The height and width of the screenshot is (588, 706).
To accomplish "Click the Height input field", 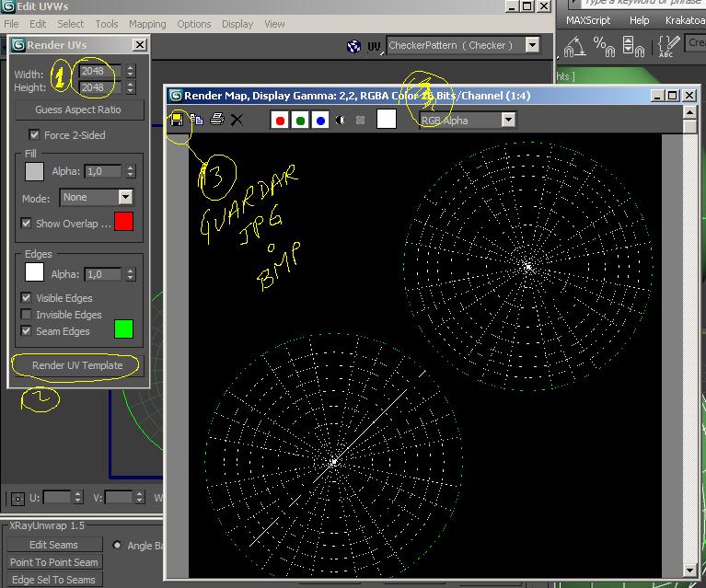I will tap(101, 87).
